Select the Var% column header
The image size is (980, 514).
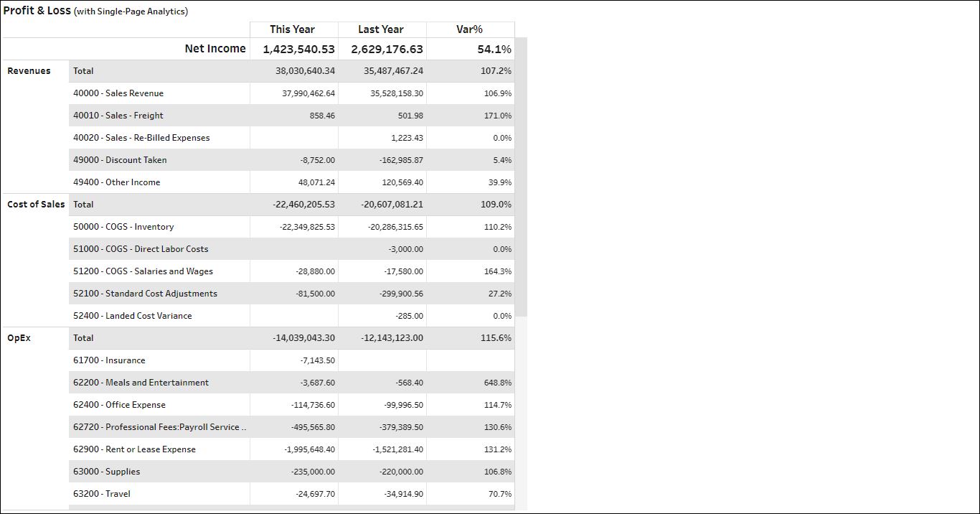coord(469,29)
